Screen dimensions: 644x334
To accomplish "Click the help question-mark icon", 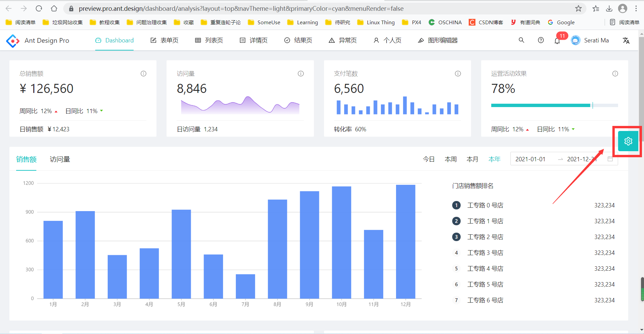I will click(541, 40).
